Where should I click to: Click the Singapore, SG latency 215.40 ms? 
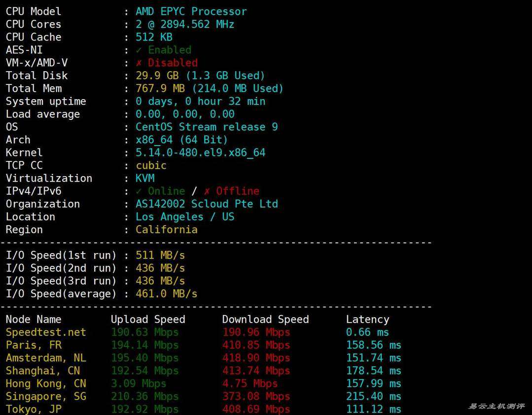pos(373,396)
